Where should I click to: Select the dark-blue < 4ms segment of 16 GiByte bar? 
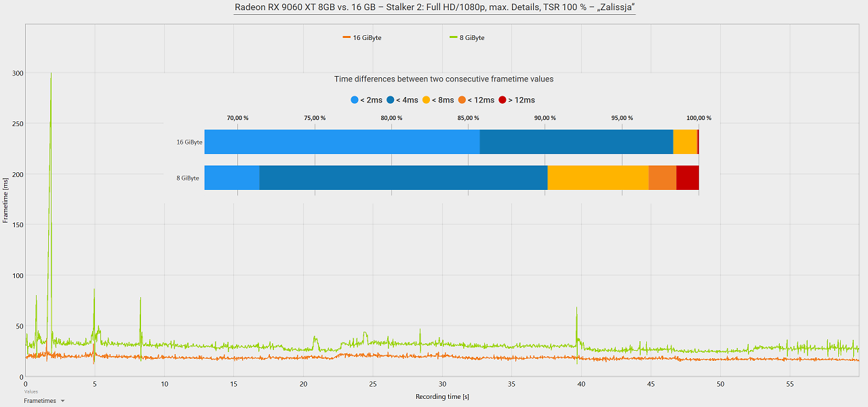[576, 142]
